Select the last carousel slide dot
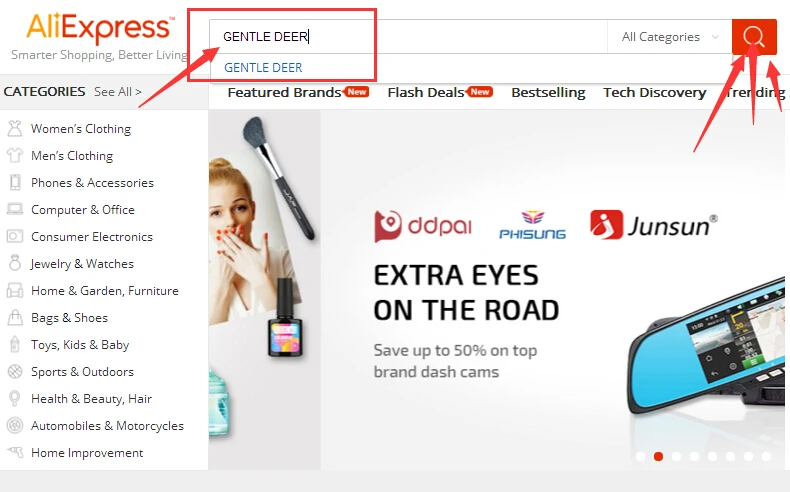Viewport: 790px width, 492px height. (x=766, y=456)
